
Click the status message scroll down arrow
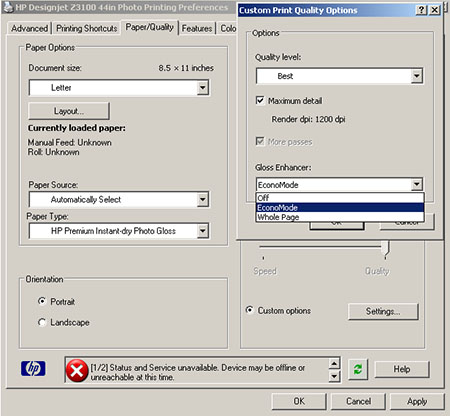pyautogui.click(x=334, y=377)
